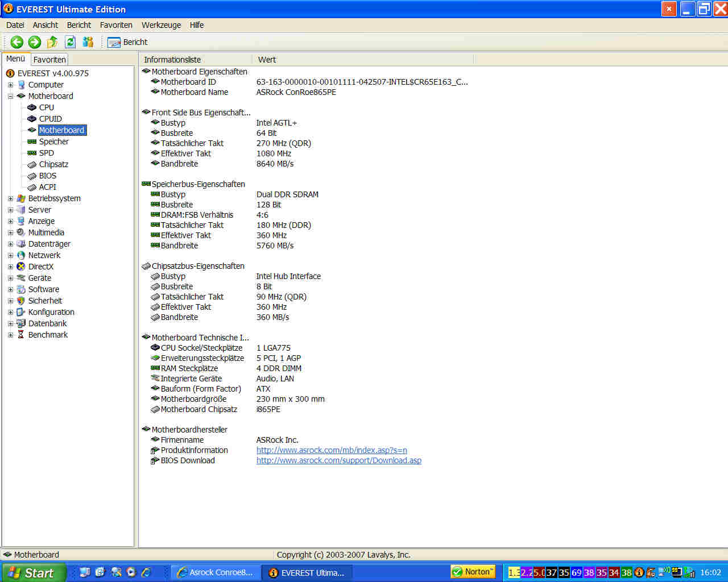
Task: Click the Konfiguration icon in tree
Action: coord(21,312)
